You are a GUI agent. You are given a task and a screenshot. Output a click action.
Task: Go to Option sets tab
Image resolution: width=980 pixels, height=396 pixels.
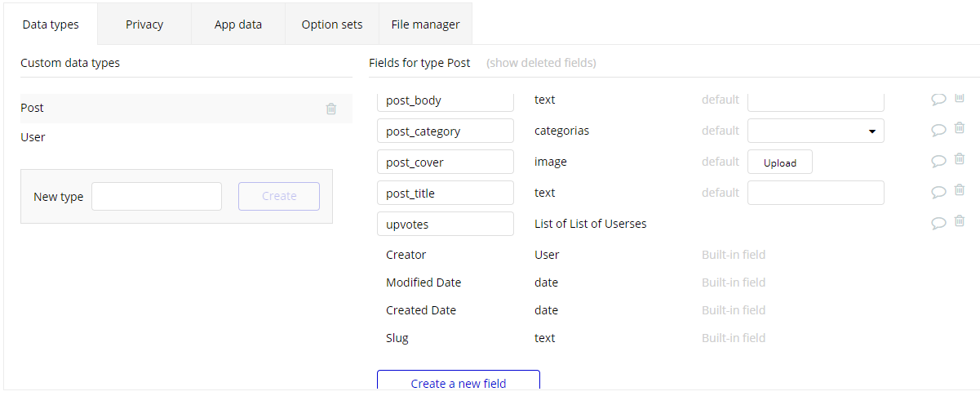pos(332,24)
